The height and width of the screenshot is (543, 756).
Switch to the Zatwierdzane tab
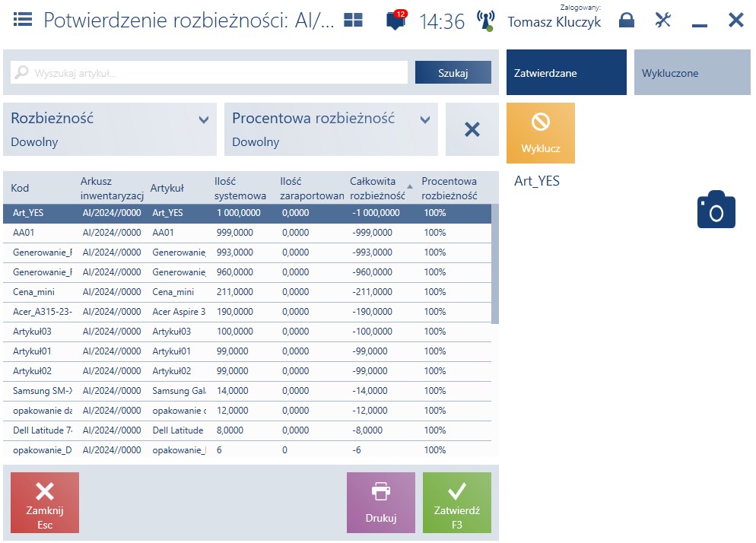(x=567, y=72)
